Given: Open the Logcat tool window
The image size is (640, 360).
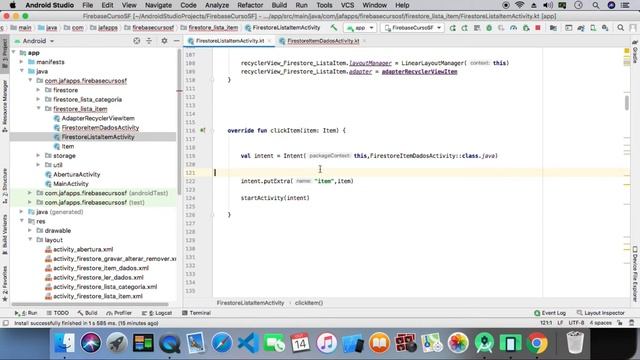Looking at the screenshot, I should (157, 313).
